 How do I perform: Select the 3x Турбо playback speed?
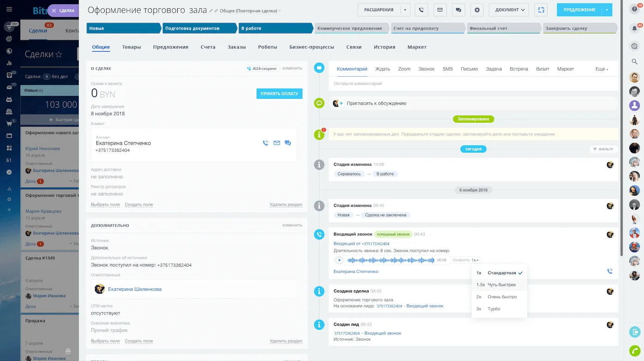[x=498, y=309]
